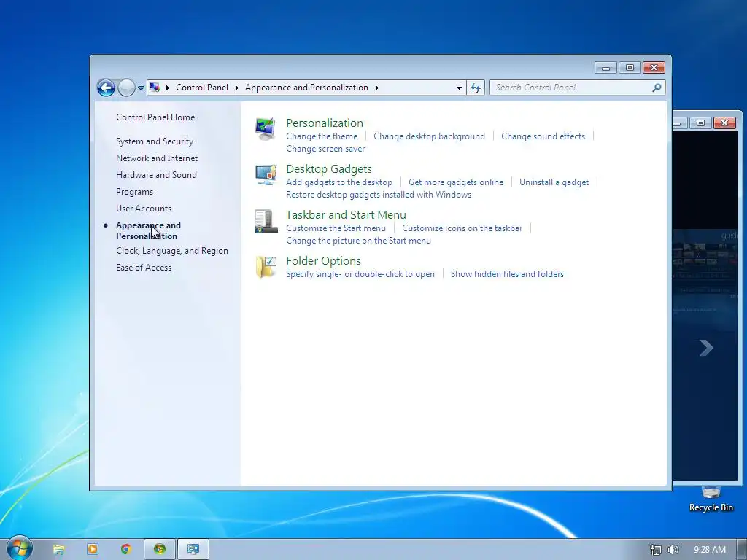This screenshot has width=747, height=560.
Task: Open the Recycle Bin desktop icon
Action: pos(711,499)
